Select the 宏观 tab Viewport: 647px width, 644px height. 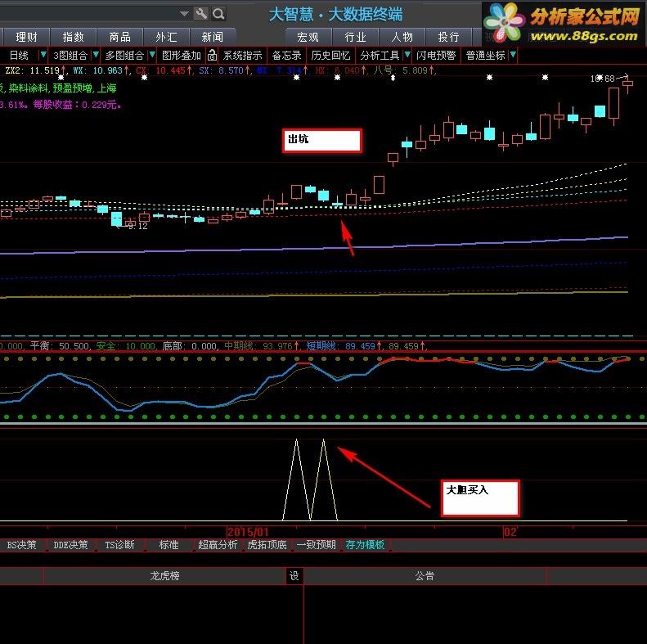(x=308, y=37)
